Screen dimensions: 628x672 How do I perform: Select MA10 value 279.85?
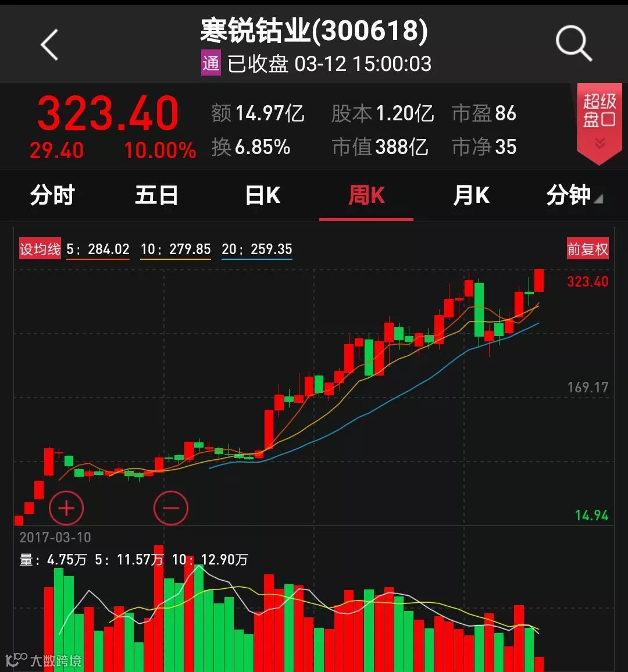pos(190,249)
